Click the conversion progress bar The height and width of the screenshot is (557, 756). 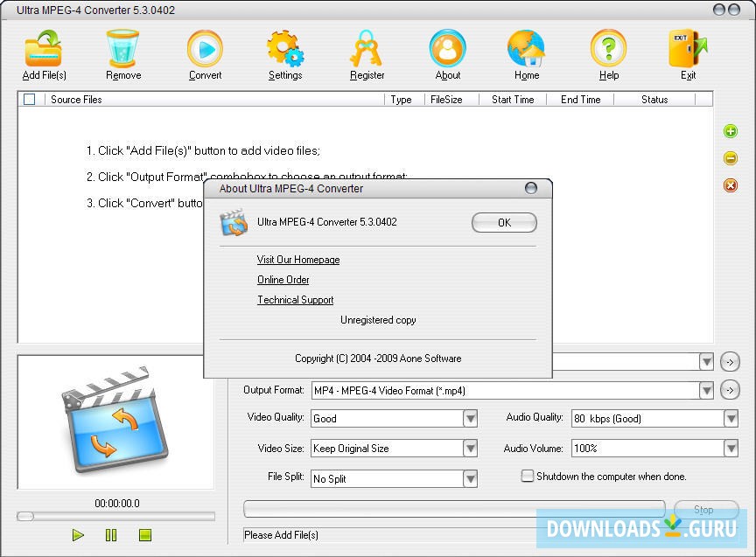click(x=454, y=509)
